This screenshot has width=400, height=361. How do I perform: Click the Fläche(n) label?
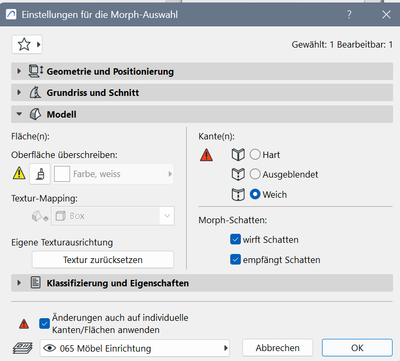[30, 136]
